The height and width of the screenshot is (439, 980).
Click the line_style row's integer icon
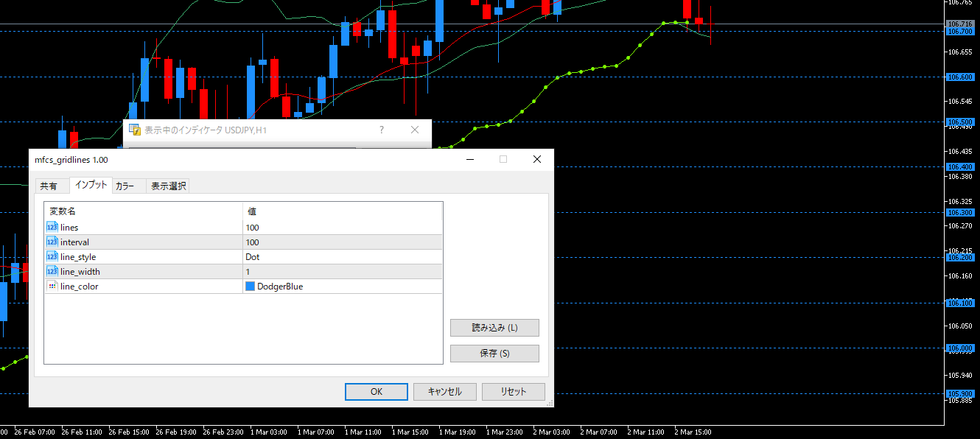52,256
